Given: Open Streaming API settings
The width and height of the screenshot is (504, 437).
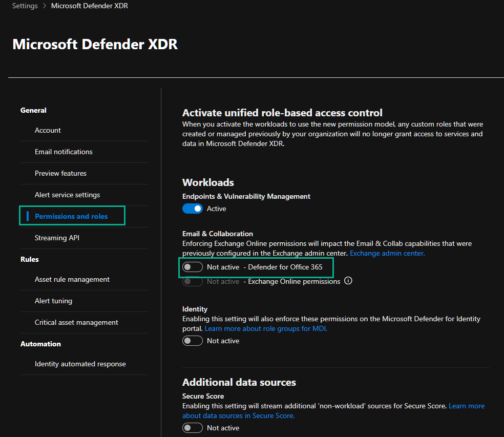Looking at the screenshot, I should (57, 238).
